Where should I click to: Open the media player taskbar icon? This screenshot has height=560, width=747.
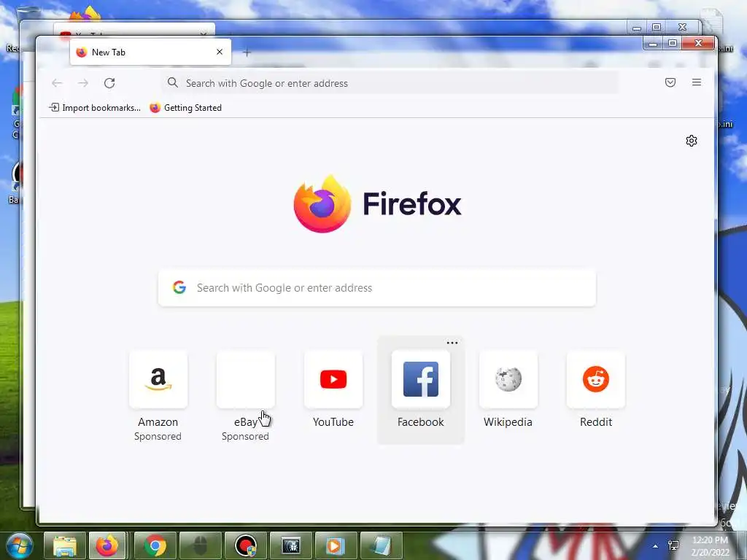pyautogui.click(x=336, y=545)
